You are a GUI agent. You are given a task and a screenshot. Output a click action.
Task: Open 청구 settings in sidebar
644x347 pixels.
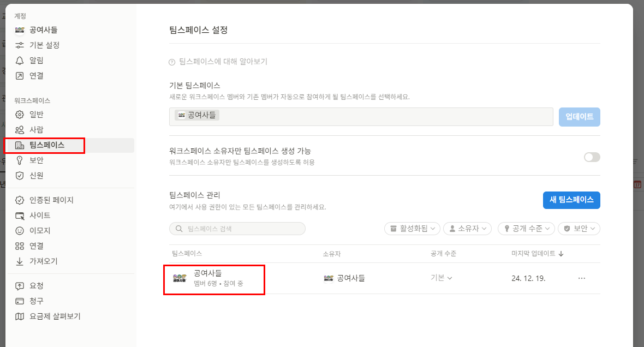tap(37, 301)
